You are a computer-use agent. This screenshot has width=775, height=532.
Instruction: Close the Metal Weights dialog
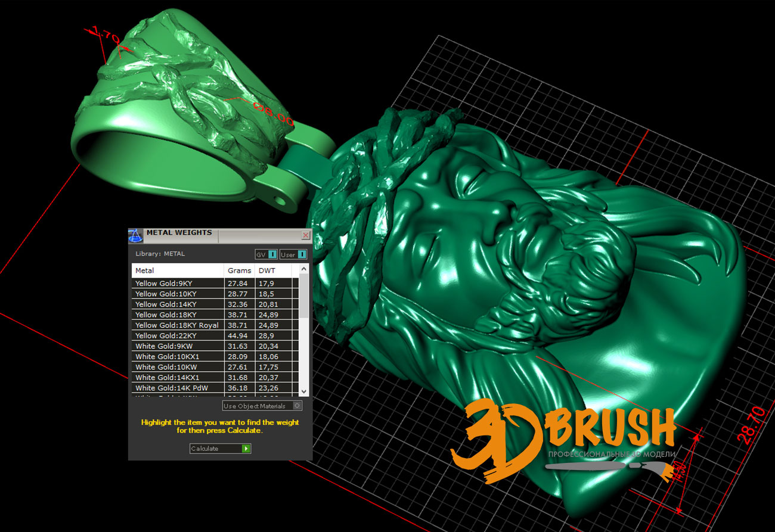(x=306, y=235)
